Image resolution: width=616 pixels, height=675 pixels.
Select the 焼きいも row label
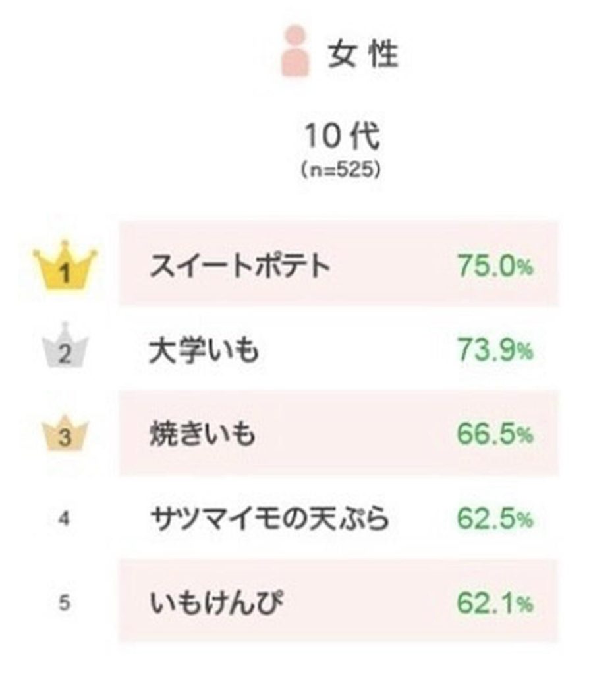203,433
